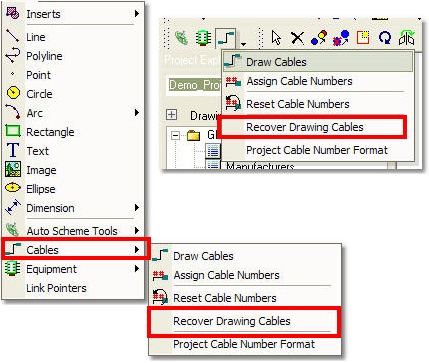Screen dimensions: 429x363
Task: Choose Image from the insert menu
Action: click(x=73, y=170)
